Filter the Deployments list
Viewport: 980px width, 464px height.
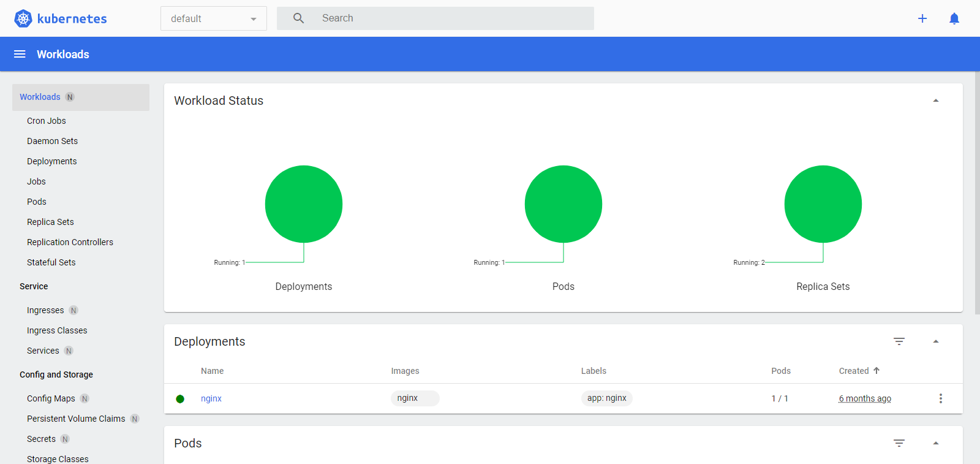(x=899, y=341)
